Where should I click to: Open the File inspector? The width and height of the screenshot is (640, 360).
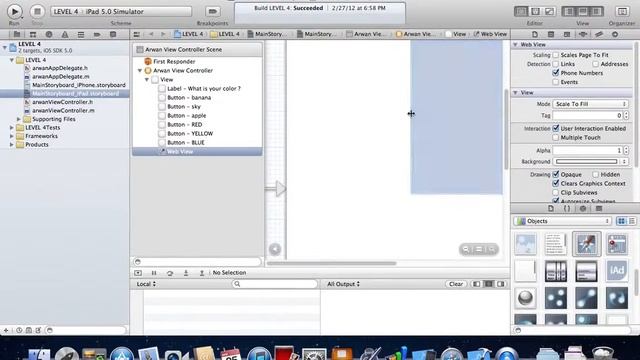point(535,34)
